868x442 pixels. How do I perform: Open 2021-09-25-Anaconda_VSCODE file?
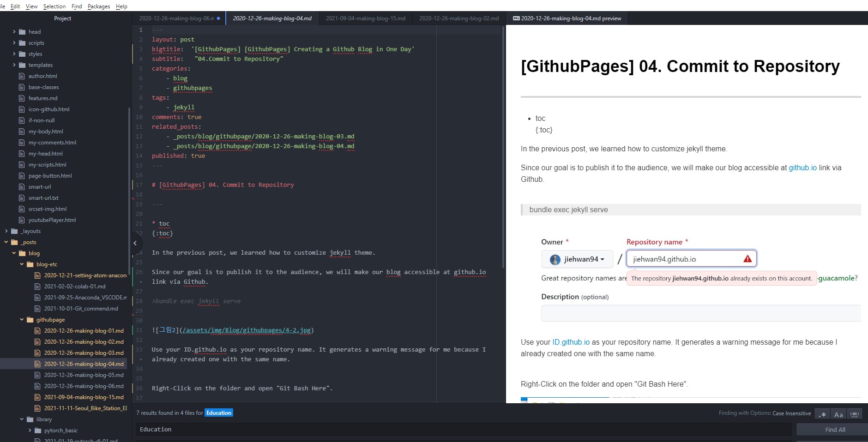click(85, 298)
